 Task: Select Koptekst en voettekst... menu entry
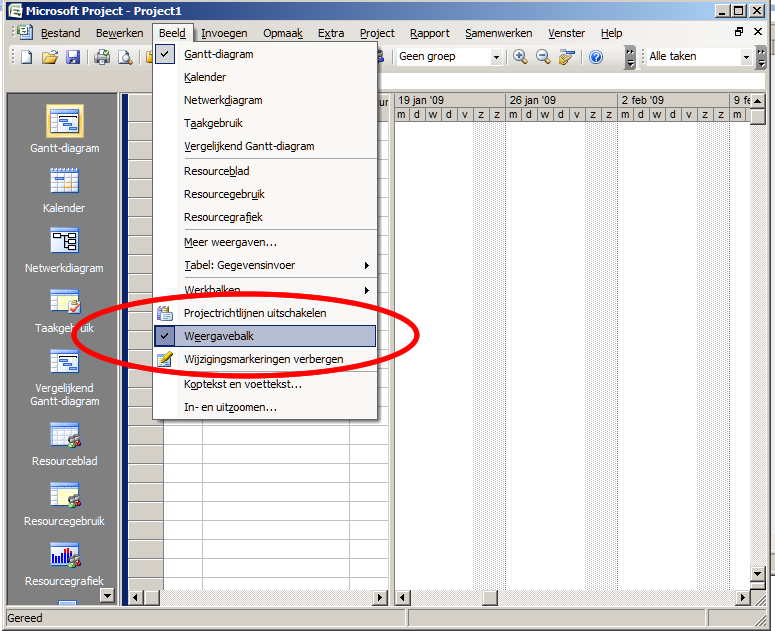(x=265, y=384)
